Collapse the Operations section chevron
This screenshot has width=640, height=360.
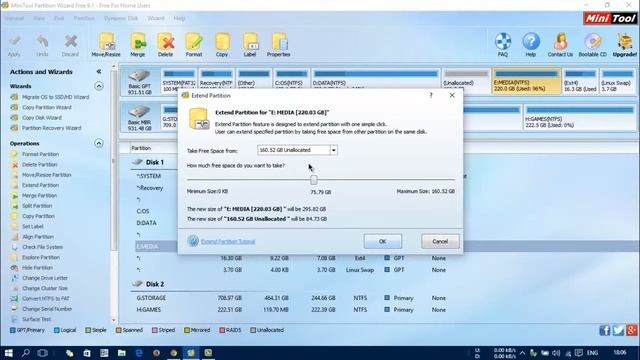99,143
